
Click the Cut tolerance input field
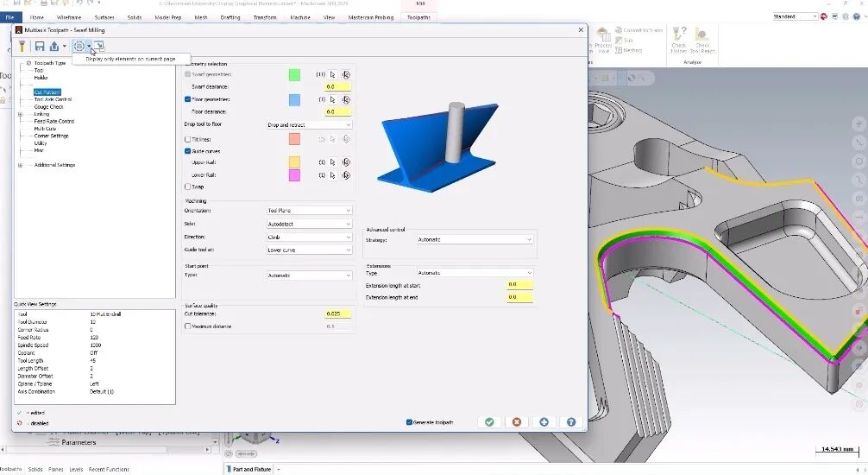tap(337, 313)
